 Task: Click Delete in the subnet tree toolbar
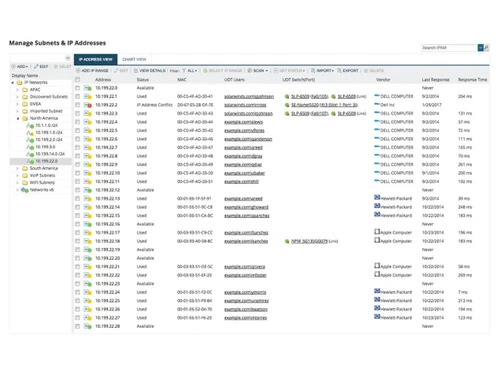pyautogui.click(x=62, y=67)
